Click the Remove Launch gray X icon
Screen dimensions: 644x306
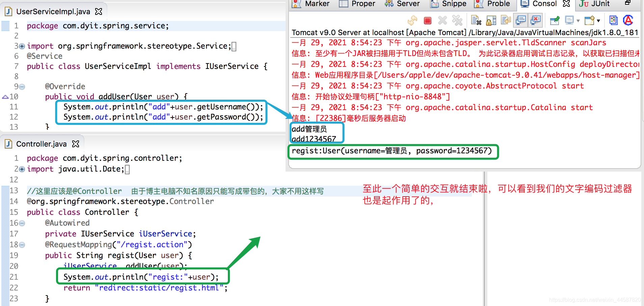(442, 21)
